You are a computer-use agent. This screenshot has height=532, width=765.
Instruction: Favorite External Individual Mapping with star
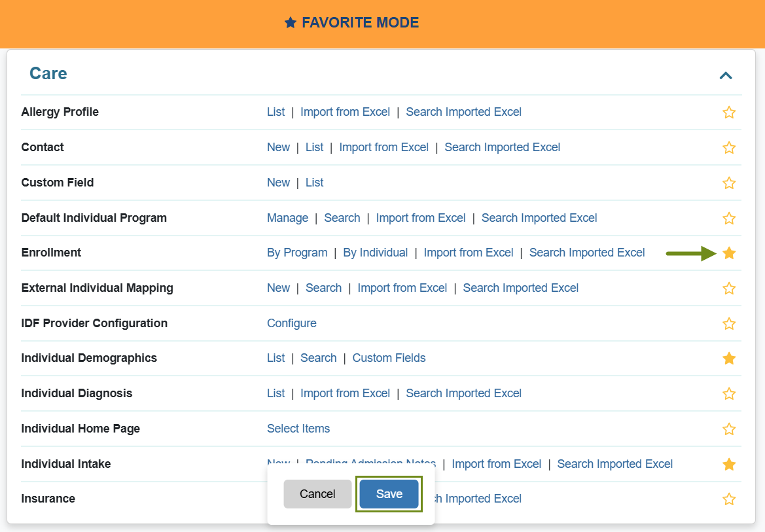tap(729, 289)
